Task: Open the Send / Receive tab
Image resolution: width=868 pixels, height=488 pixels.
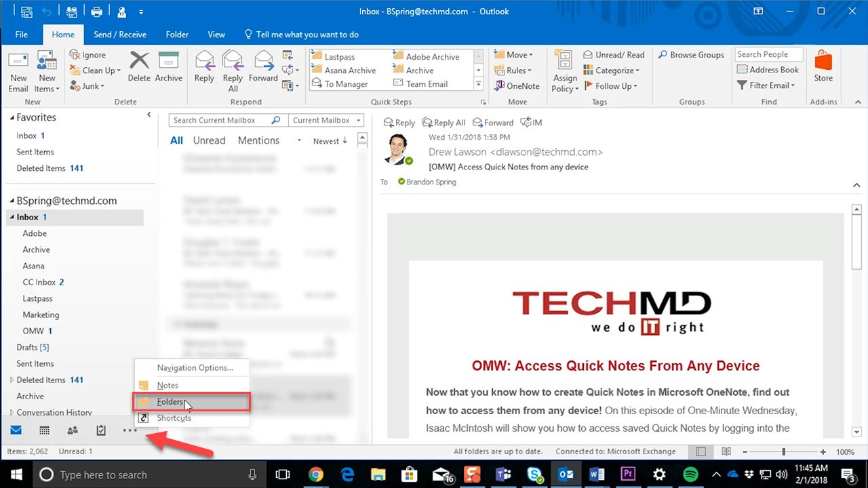Action: (120, 35)
